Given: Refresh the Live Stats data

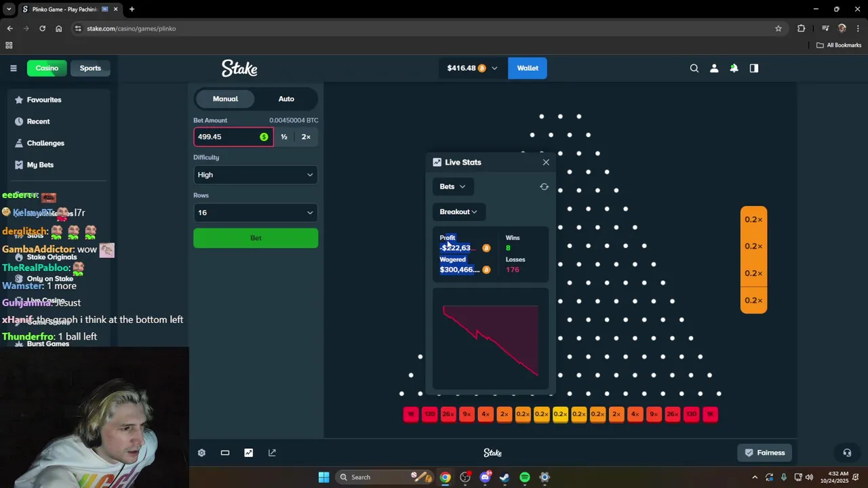Looking at the screenshot, I should click(x=544, y=186).
